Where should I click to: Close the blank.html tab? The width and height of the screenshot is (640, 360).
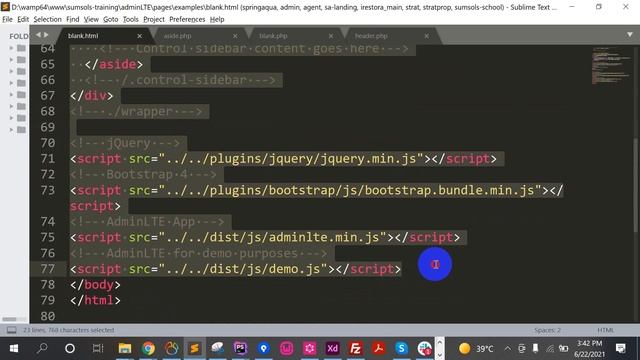coord(140,36)
